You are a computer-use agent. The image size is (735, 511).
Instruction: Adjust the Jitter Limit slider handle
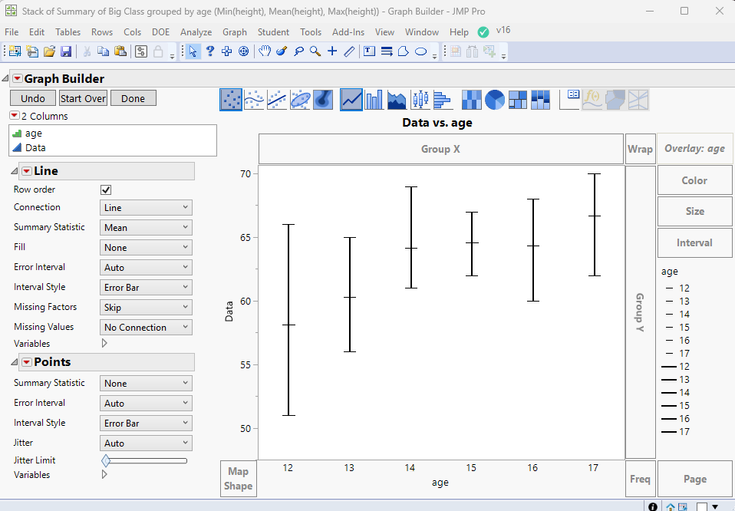(106, 461)
